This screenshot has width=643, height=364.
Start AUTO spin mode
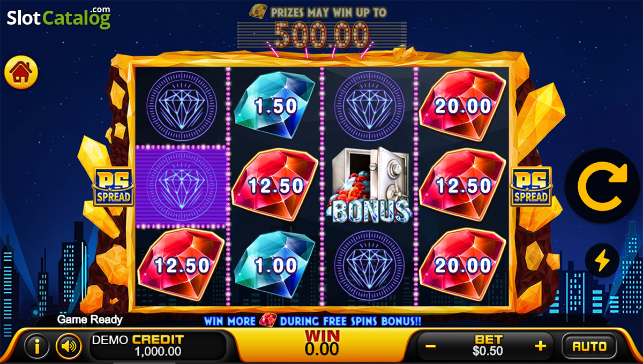coord(589,346)
